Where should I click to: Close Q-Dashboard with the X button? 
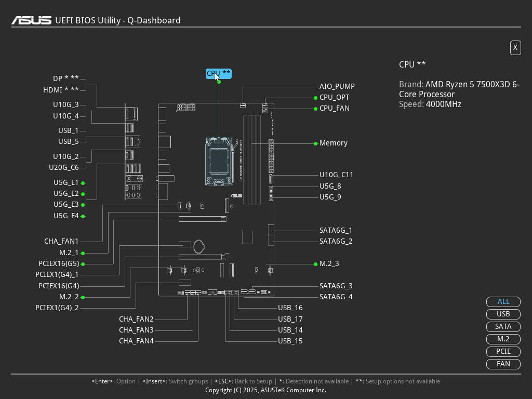515,48
